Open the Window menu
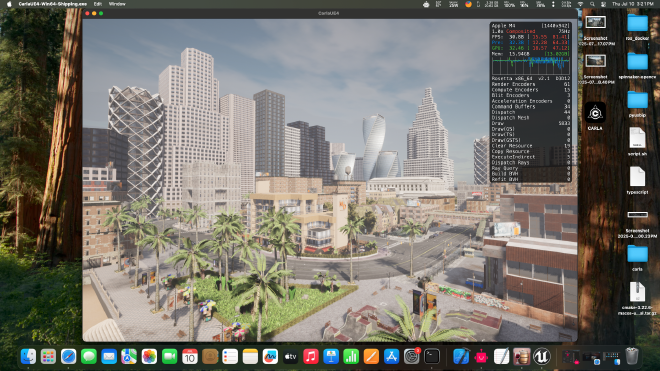This screenshot has height=371, width=660. coord(117,4)
